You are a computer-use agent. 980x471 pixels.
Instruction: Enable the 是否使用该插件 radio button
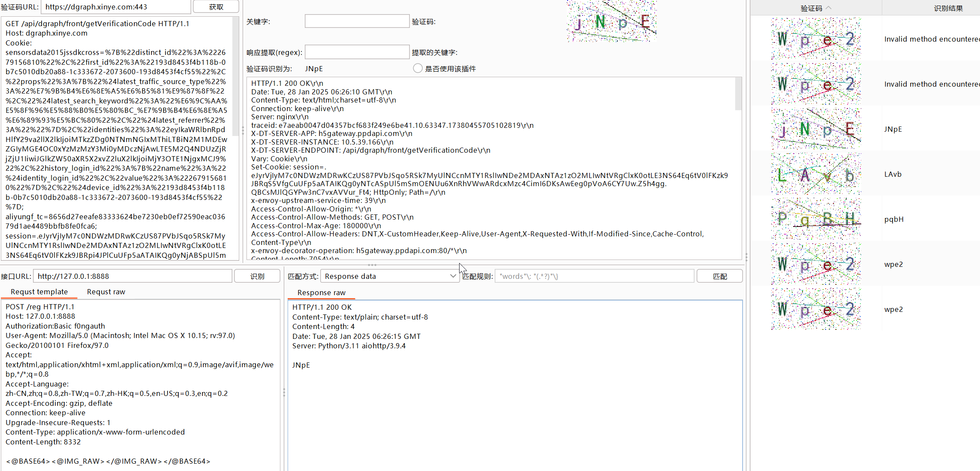click(418, 69)
